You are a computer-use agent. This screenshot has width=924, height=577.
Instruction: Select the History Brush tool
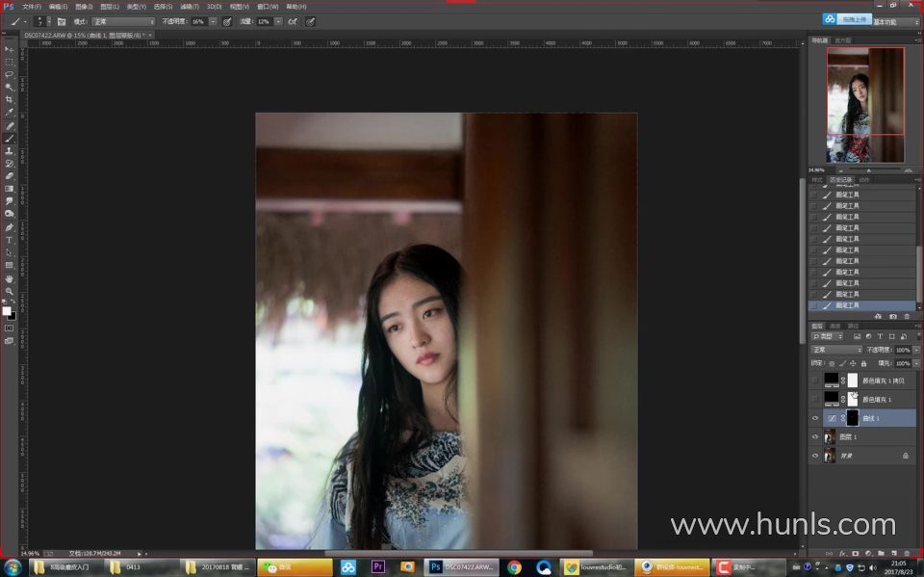[x=9, y=164]
